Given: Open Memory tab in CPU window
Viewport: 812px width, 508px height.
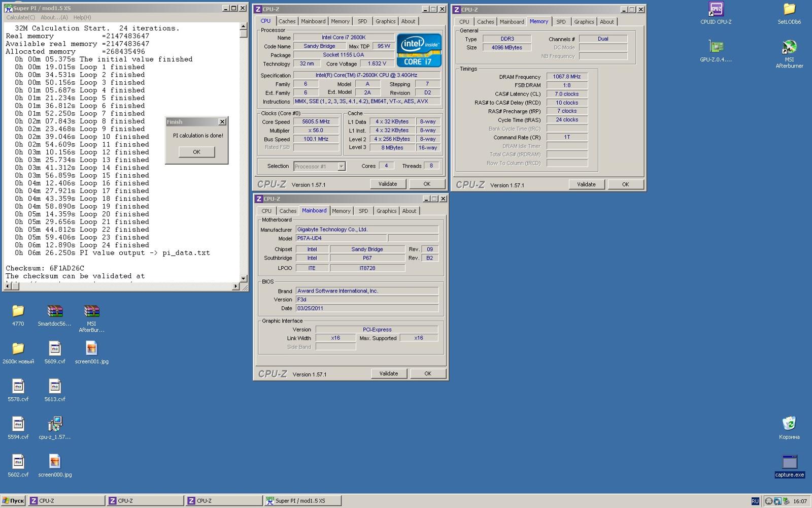Looking at the screenshot, I should [x=340, y=21].
